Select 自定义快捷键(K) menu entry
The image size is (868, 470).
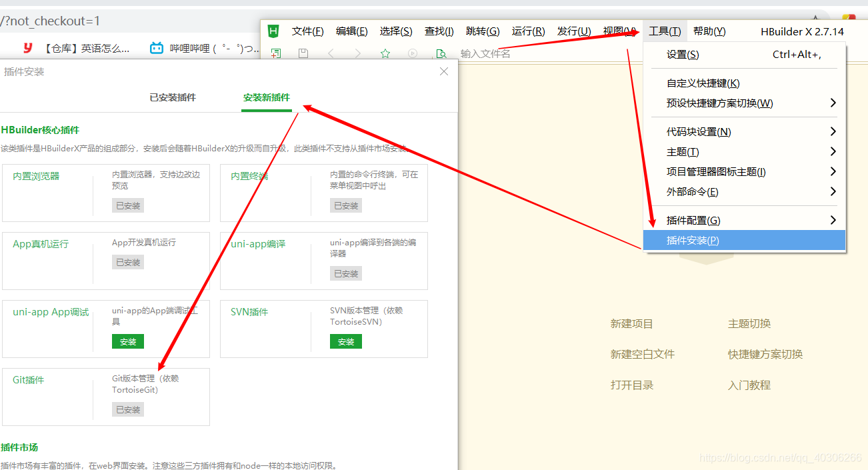tap(745, 83)
